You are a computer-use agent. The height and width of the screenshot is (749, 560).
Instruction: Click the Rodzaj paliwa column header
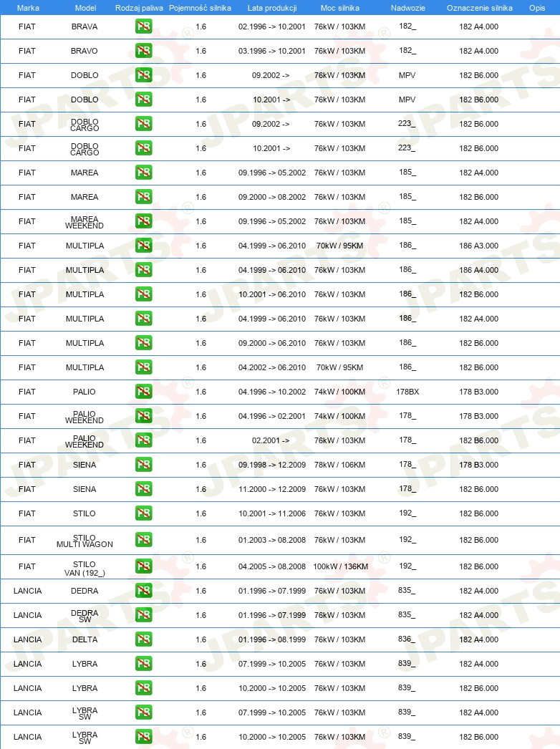coord(139,8)
